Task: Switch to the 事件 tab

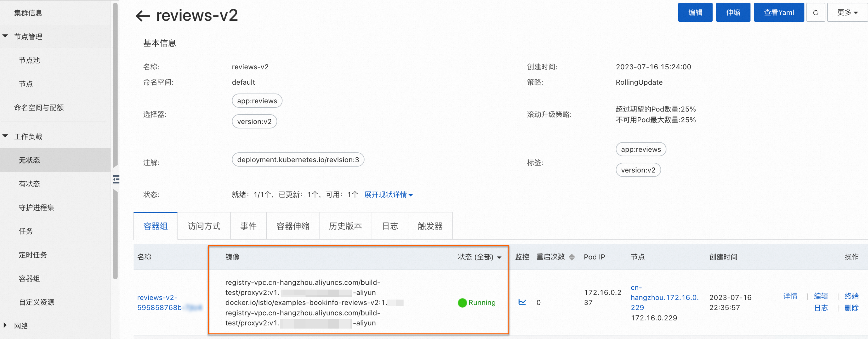Action: (x=248, y=226)
